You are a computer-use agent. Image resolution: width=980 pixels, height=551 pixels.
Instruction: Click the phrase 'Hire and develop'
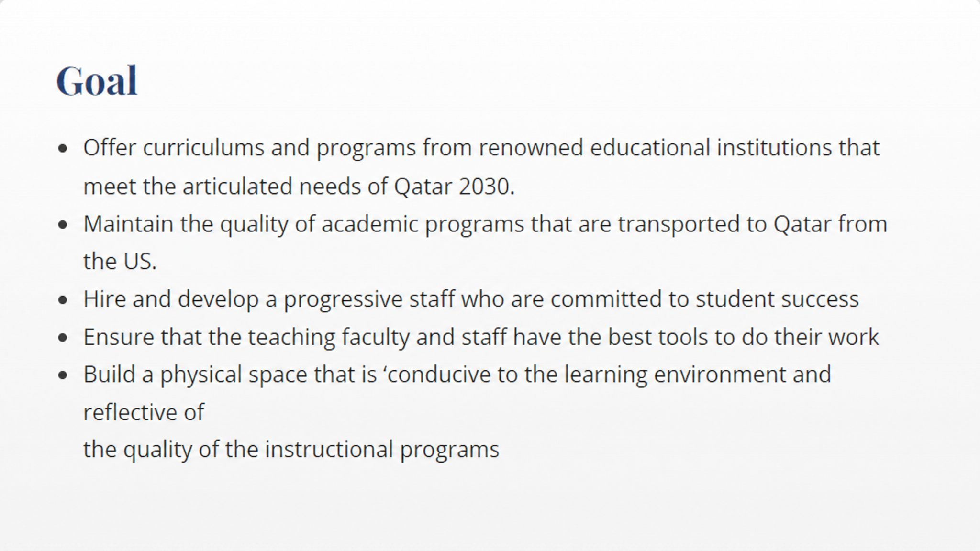coord(171,299)
